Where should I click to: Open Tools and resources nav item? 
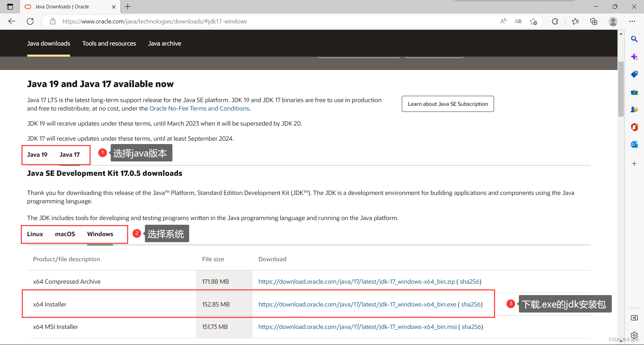tap(109, 44)
